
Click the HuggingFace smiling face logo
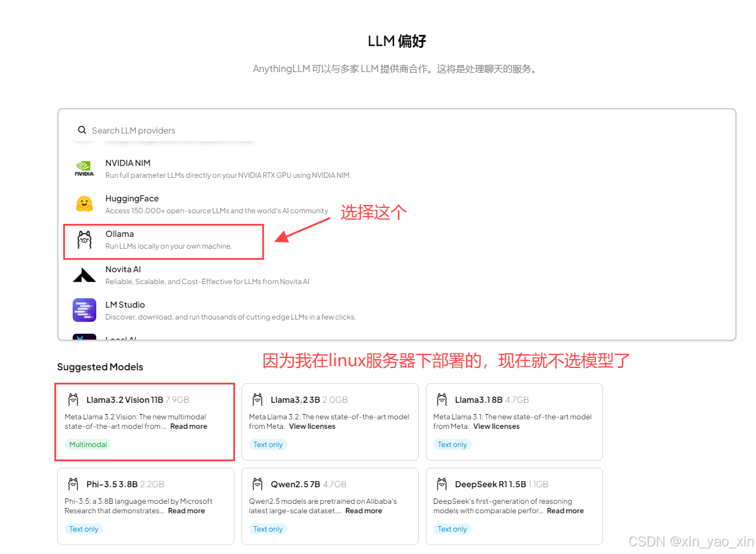tap(84, 204)
